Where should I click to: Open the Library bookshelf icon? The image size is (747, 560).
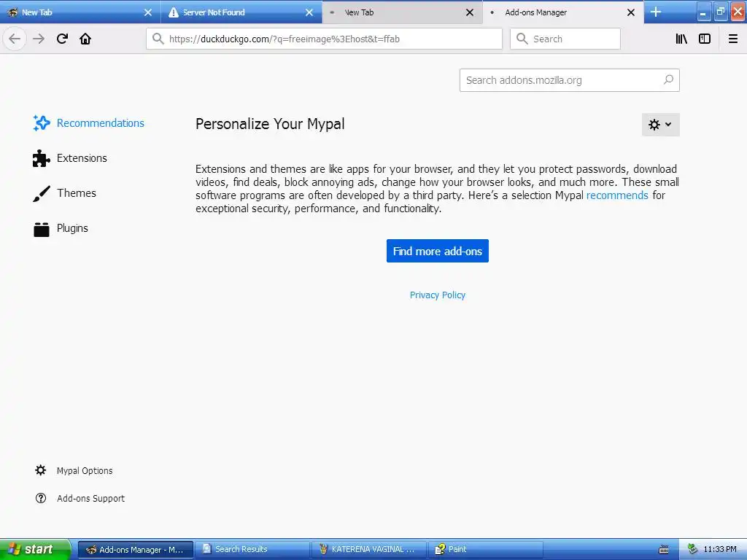tap(681, 39)
